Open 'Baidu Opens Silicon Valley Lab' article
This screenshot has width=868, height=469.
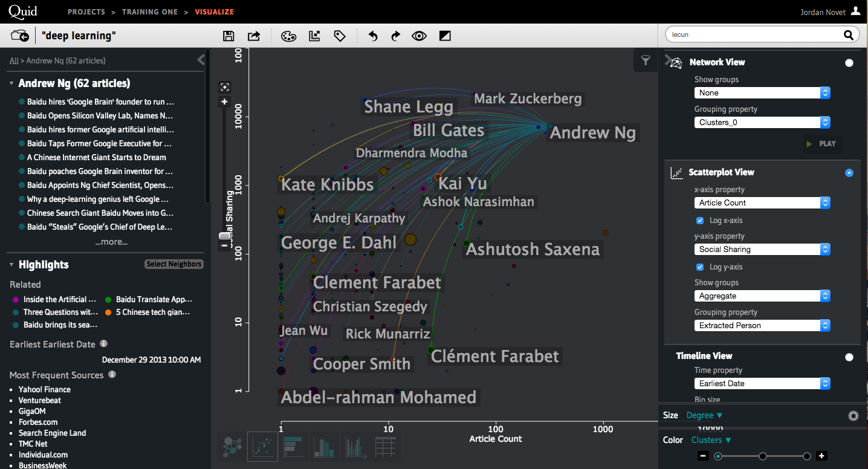click(x=100, y=115)
